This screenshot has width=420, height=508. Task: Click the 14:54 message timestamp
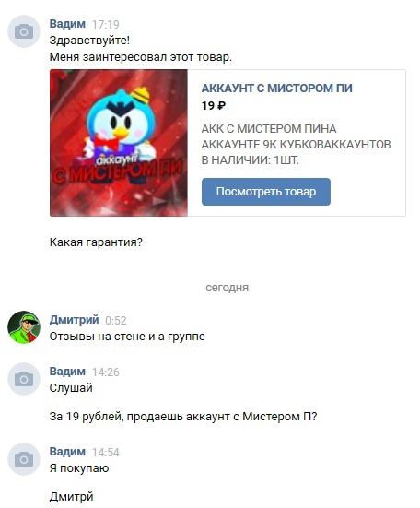click(x=106, y=453)
